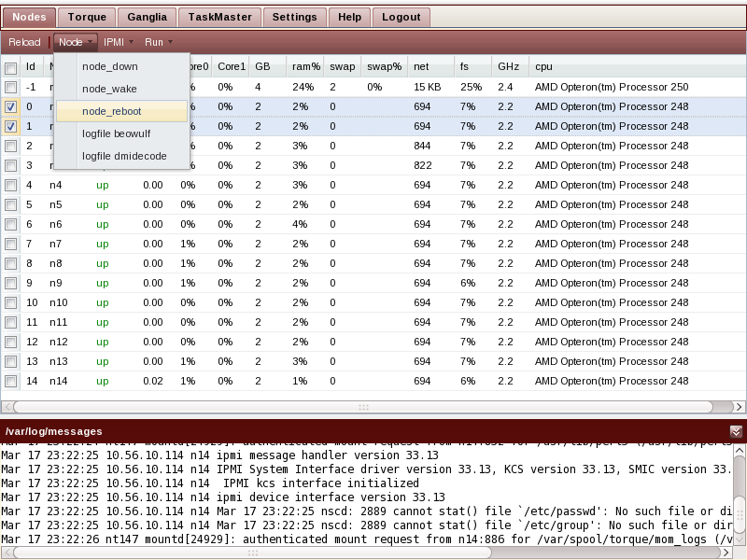Screen dimensions: 747x560
Task: Check the box for node n8
Action: tap(10, 264)
